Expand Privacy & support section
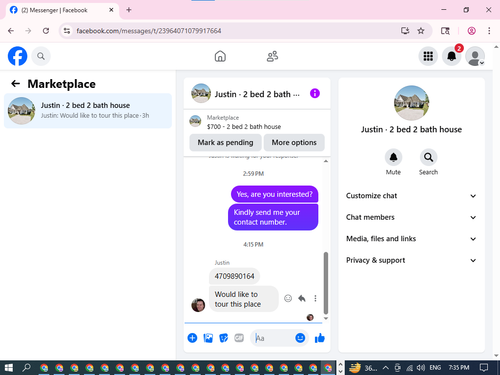Screen dimensions: 500x375 tap(411, 260)
